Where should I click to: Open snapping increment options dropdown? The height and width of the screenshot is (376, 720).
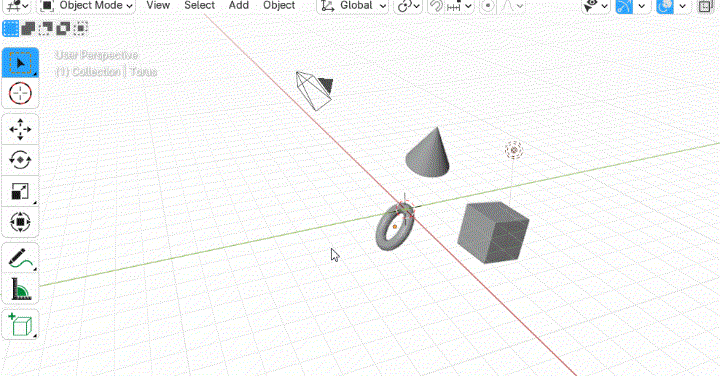coord(459,6)
